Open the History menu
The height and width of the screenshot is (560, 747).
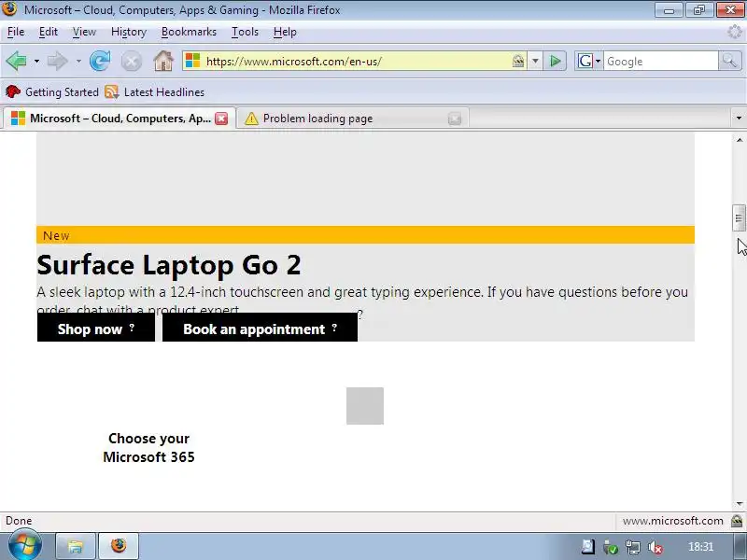point(129,32)
